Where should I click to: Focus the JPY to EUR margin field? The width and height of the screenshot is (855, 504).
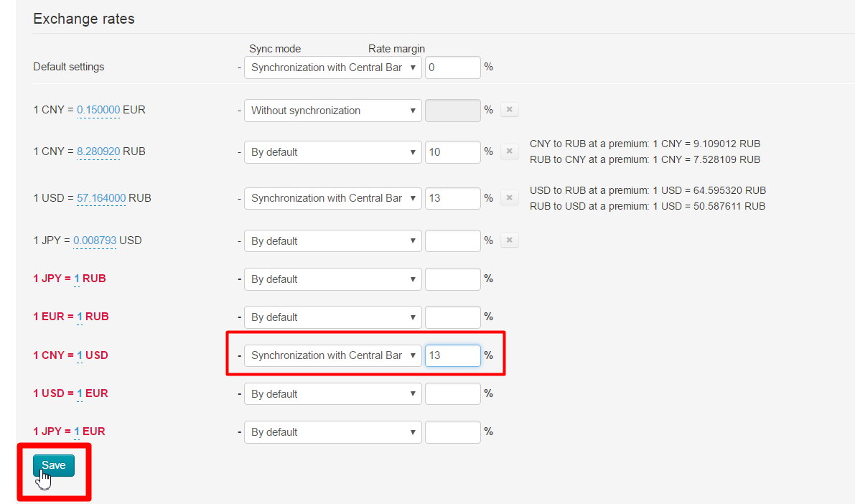(452, 432)
